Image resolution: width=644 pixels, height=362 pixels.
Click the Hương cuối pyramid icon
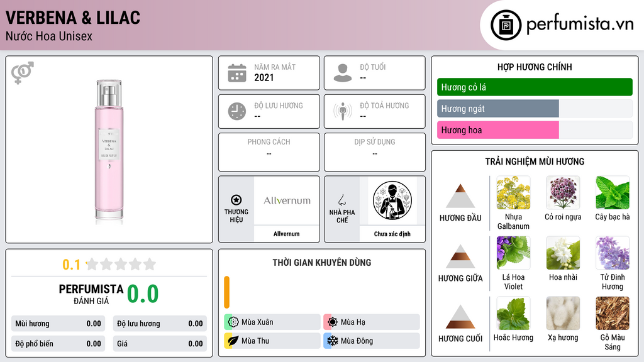tap(460, 317)
